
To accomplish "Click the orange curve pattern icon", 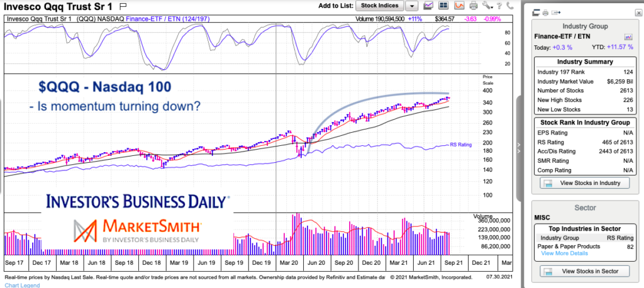I will point(458,6).
